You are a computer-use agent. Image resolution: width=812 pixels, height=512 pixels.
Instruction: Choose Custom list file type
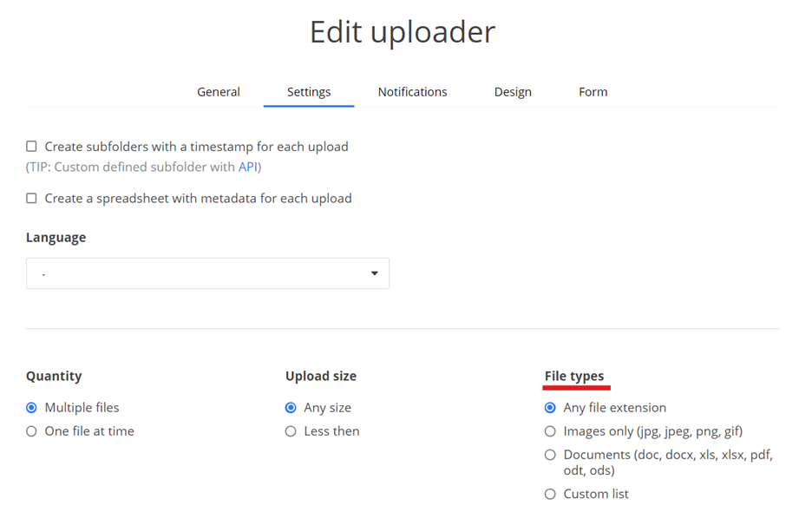550,494
